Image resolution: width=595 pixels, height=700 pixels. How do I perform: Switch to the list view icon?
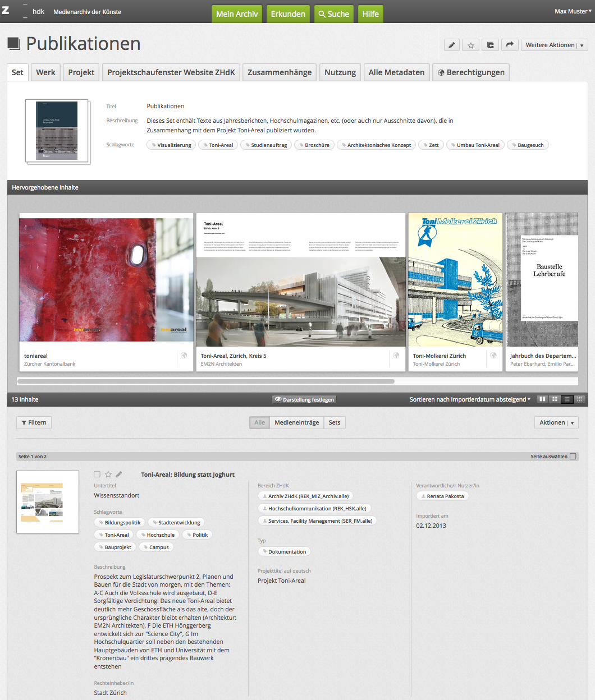(x=567, y=399)
